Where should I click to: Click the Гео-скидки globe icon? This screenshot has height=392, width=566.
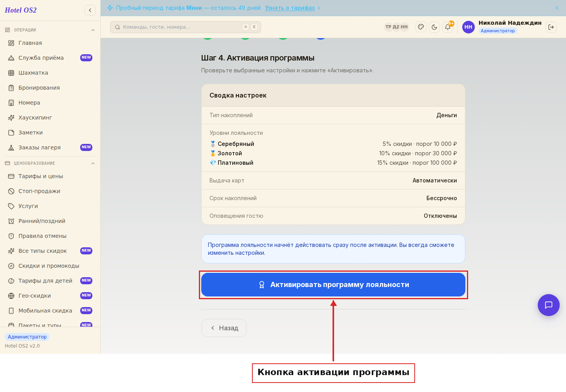pos(11,296)
